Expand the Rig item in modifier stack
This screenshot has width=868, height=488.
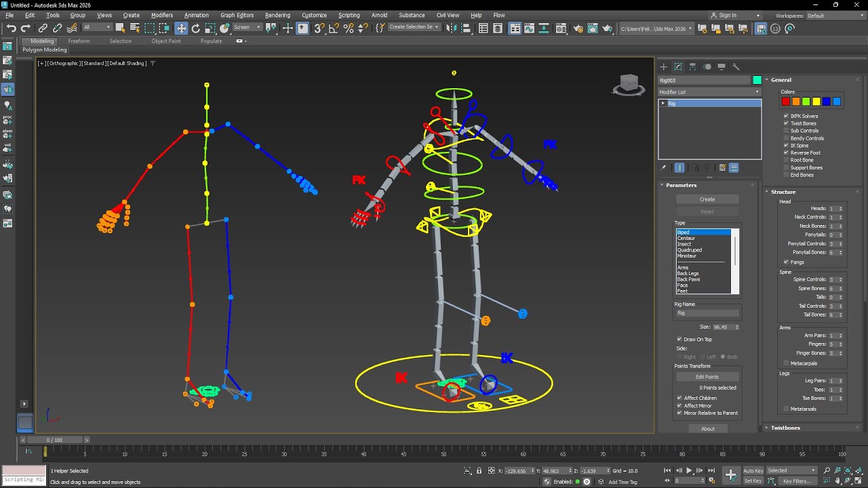pyautogui.click(x=663, y=104)
